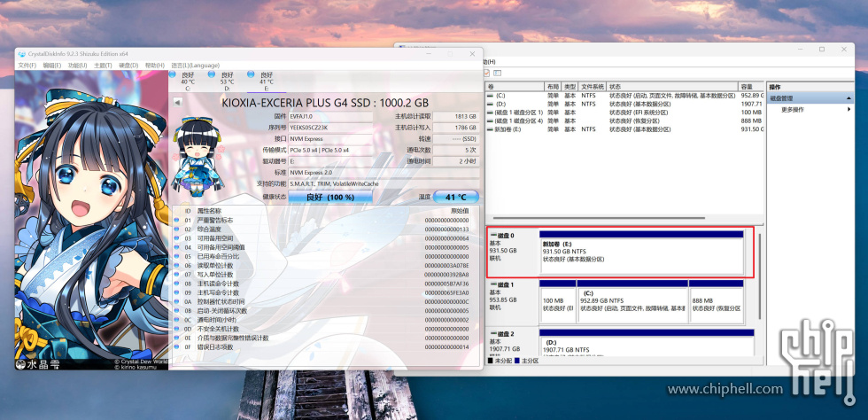This screenshot has height=420, width=868.
Task: Click status orb for attribute 0B 启动-关闭循环次数
Action: [x=177, y=311]
